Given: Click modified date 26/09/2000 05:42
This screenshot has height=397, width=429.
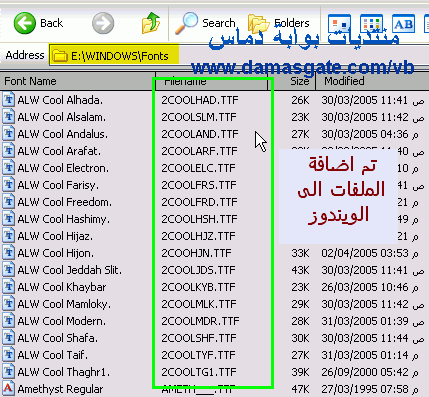Looking at the screenshot, I should point(370,372).
